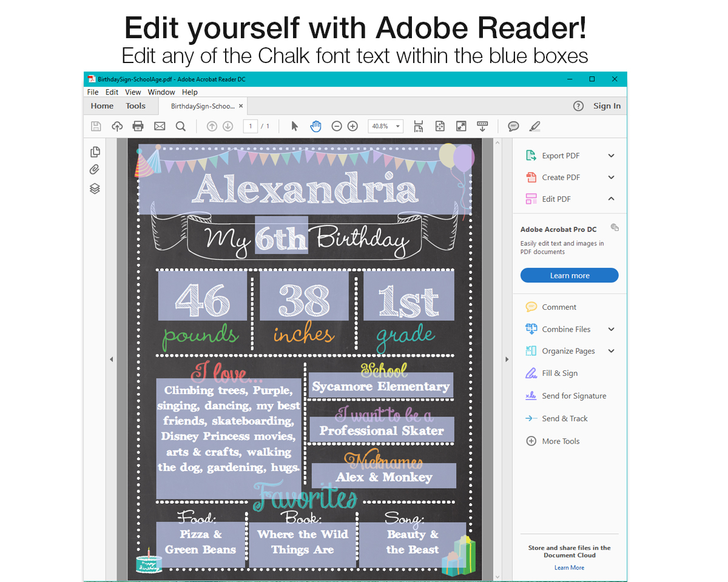728x582 pixels.
Task: Activate the Hand pan tool
Action: tap(316, 126)
